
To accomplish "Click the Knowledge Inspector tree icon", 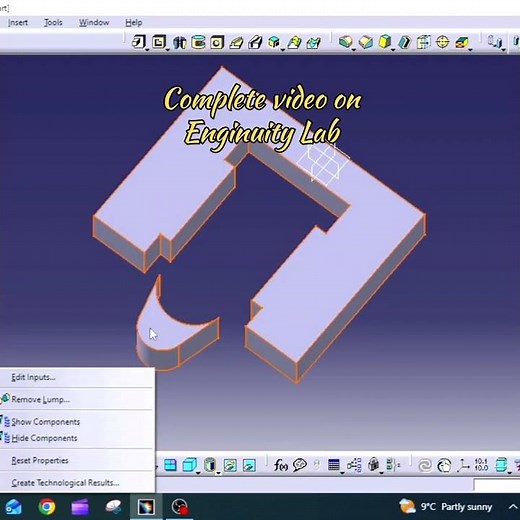I will 354,465.
